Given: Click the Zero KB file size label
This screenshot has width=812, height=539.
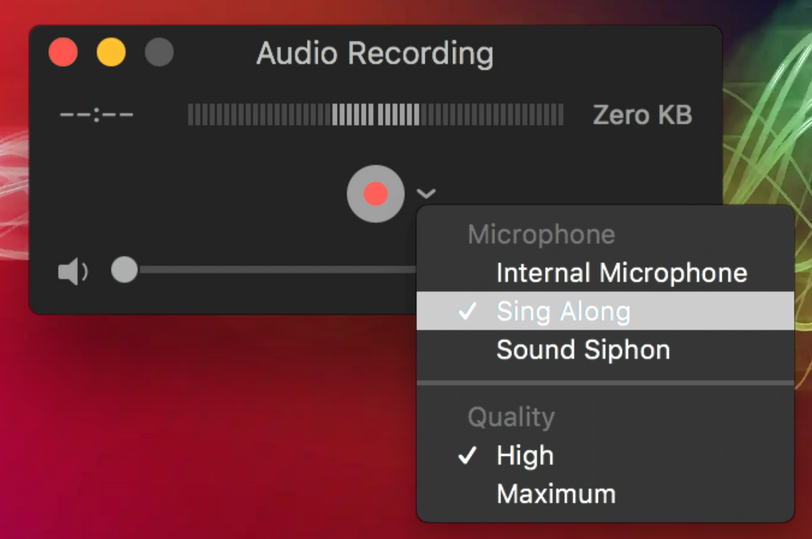Looking at the screenshot, I should pos(643,115).
